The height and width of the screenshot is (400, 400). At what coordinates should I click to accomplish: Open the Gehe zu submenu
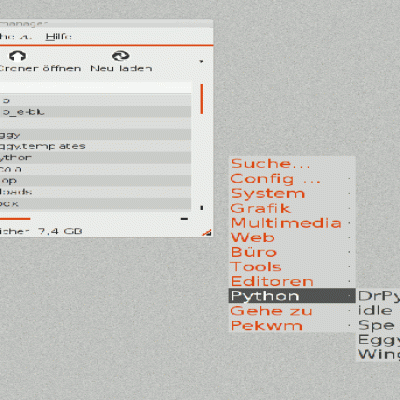pos(292,311)
